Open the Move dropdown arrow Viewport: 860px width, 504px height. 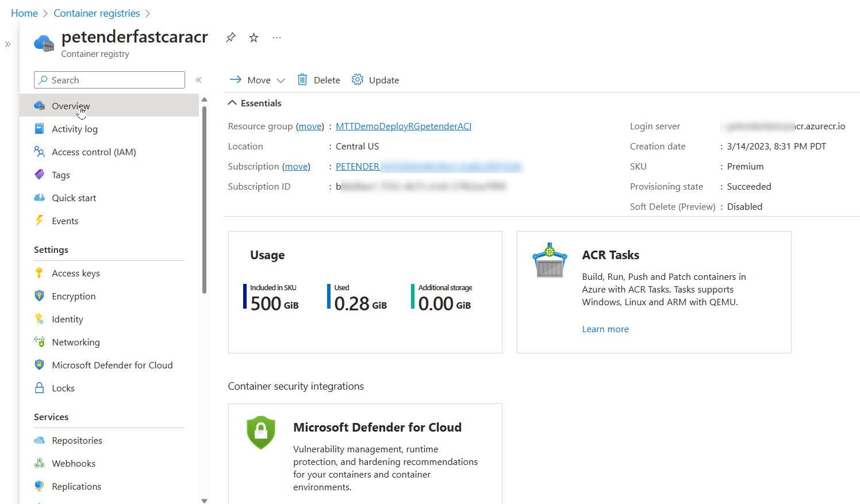(x=280, y=80)
